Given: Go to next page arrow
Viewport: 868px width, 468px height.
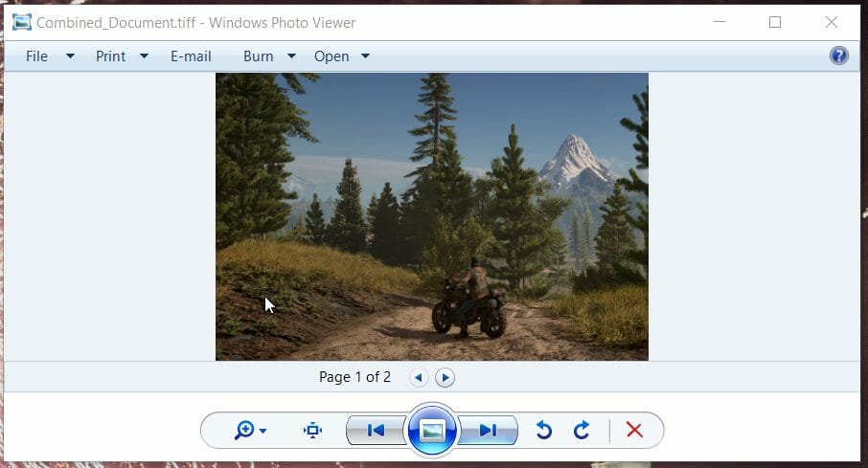Looking at the screenshot, I should tap(445, 377).
